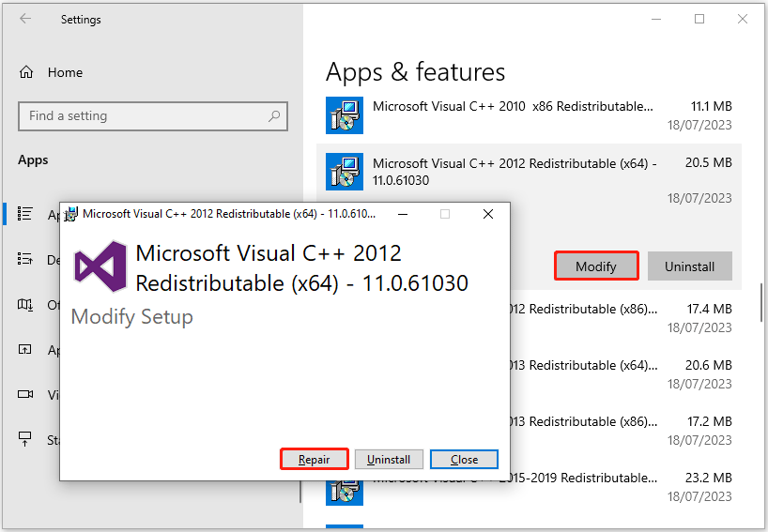Viewport: 768px width, 532px height.
Task: Click the Apps section heading
Action: point(33,160)
